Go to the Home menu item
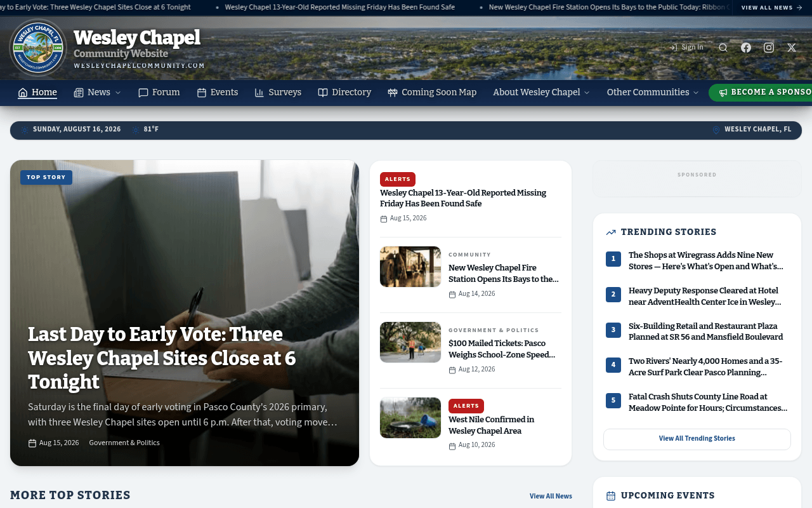Image resolution: width=812 pixels, height=508 pixels. point(37,93)
